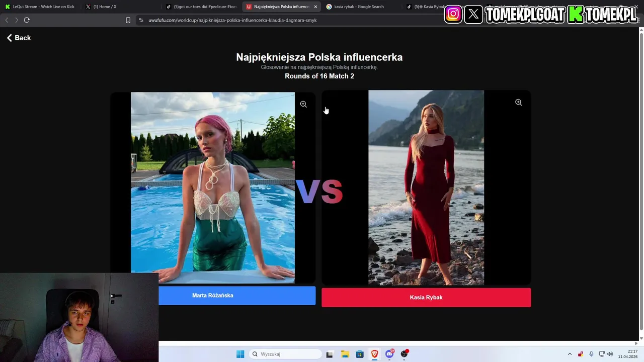Open Task View from the taskbar
This screenshot has width=644, height=362.
point(330,354)
